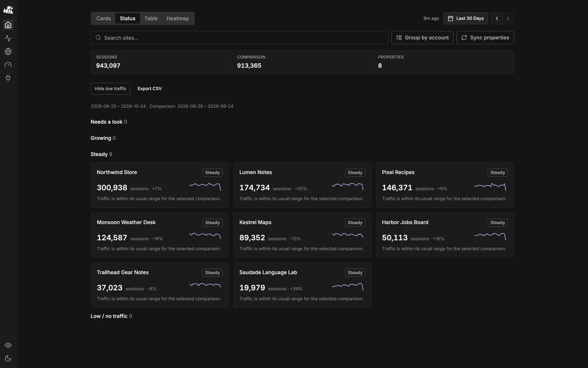Click Northwind Store sparkline chart

tap(205, 186)
